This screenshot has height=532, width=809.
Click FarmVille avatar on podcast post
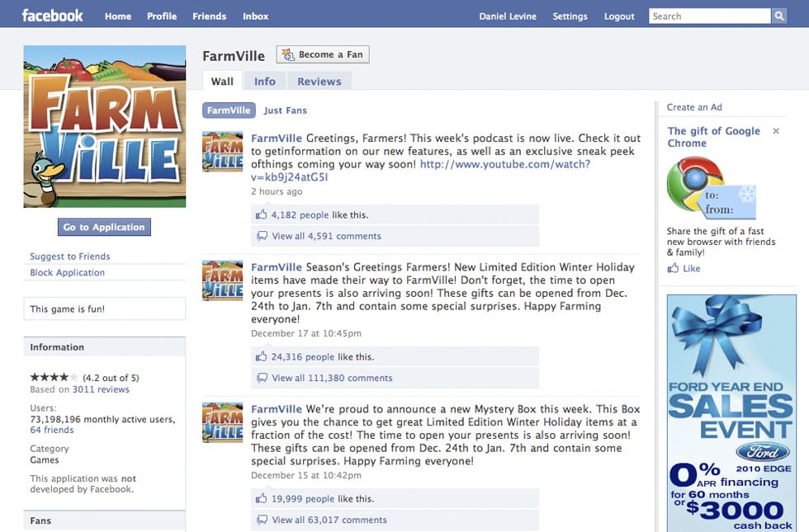222,152
